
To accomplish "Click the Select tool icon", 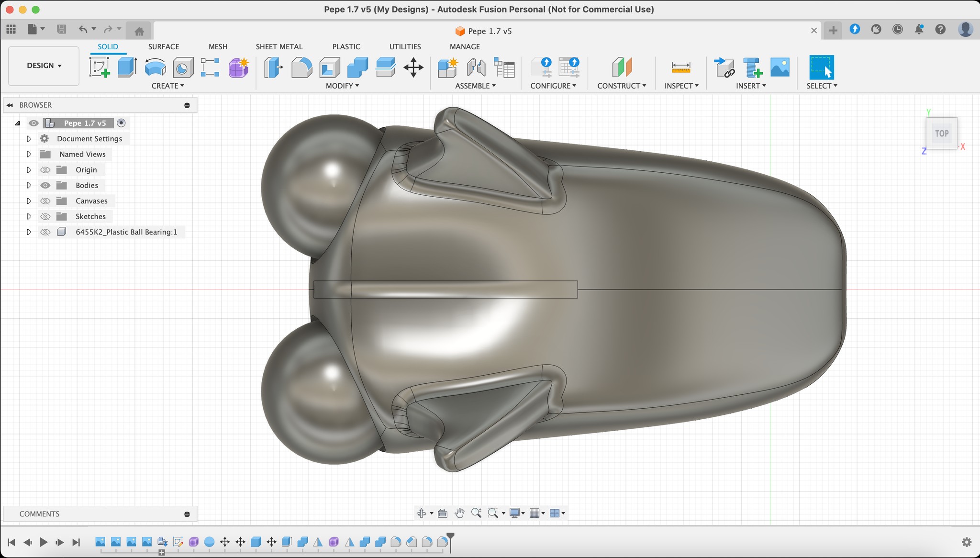I will pyautogui.click(x=822, y=67).
